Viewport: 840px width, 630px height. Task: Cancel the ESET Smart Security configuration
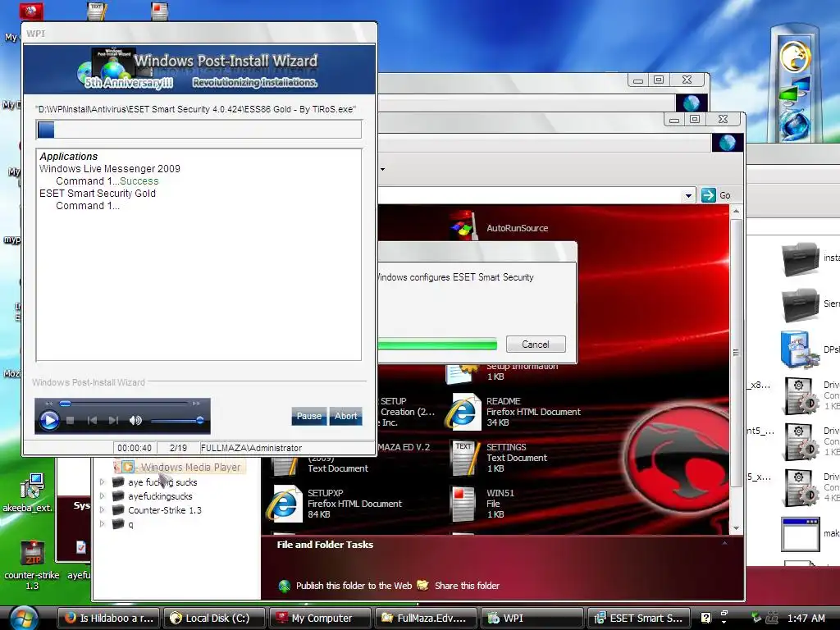point(536,344)
